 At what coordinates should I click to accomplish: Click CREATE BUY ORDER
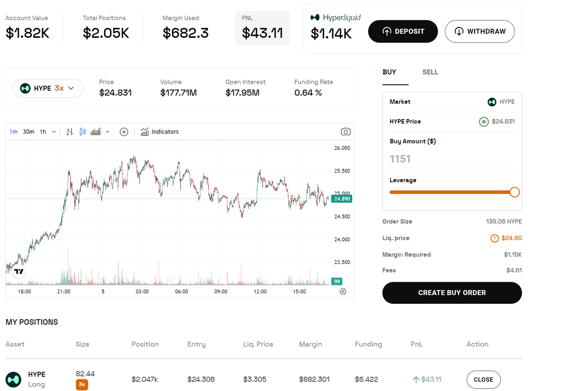click(x=452, y=293)
